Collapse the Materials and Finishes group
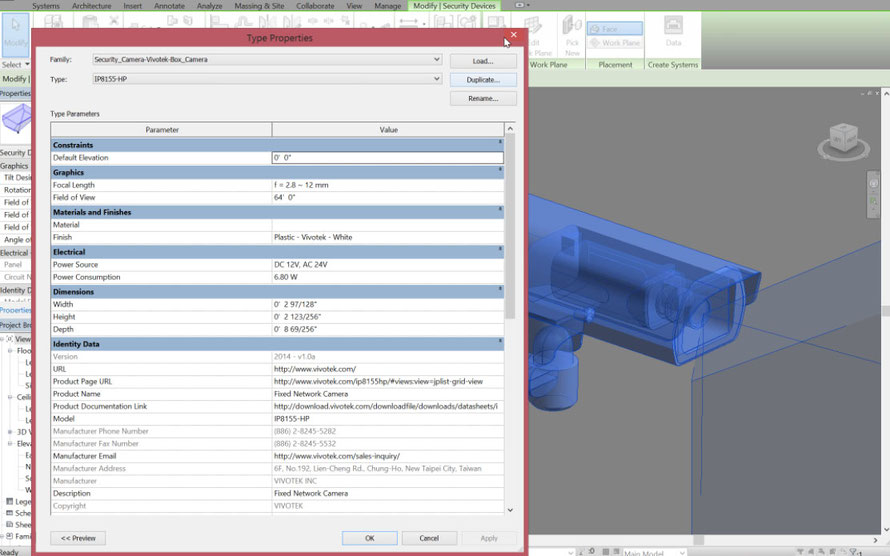Image resolution: width=890 pixels, height=556 pixels. click(x=500, y=209)
